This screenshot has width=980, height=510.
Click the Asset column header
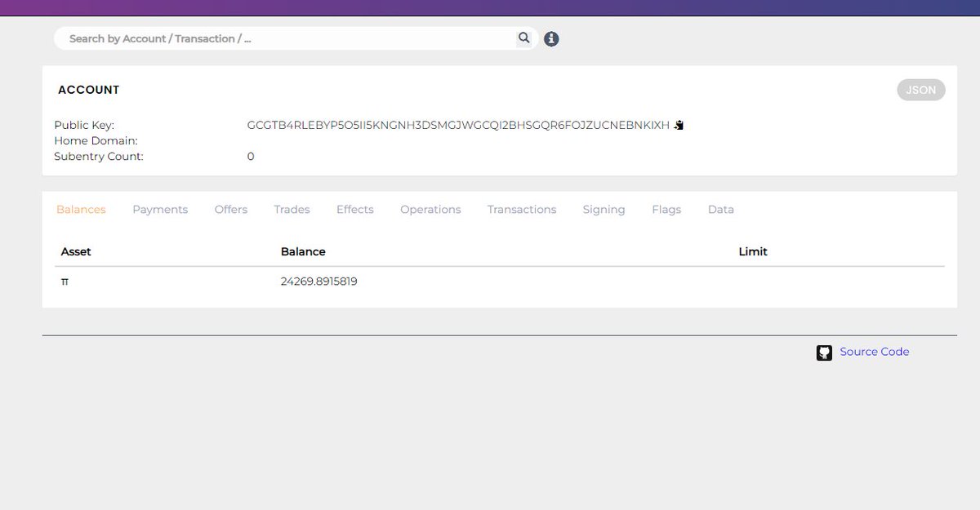[x=76, y=251]
